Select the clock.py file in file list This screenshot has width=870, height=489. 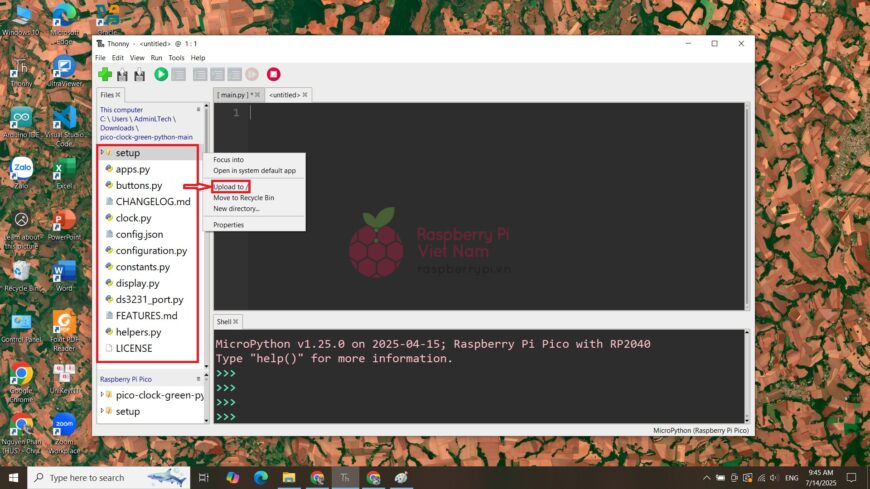pyautogui.click(x=133, y=218)
